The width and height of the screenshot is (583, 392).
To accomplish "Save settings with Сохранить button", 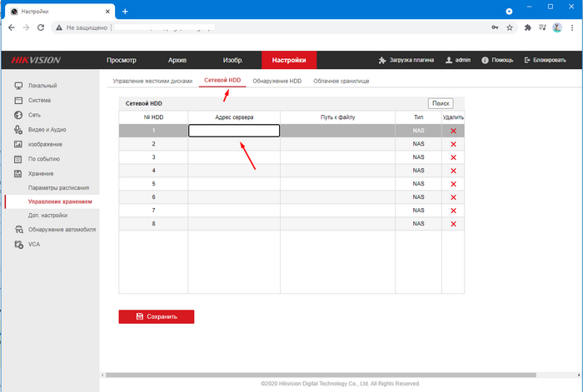I will (x=157, y=317).
